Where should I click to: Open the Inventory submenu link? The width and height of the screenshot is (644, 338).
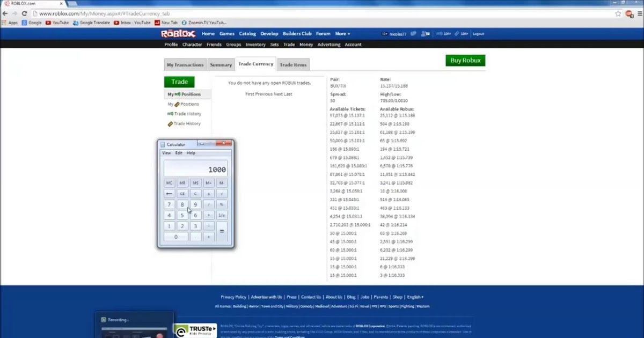255,45
